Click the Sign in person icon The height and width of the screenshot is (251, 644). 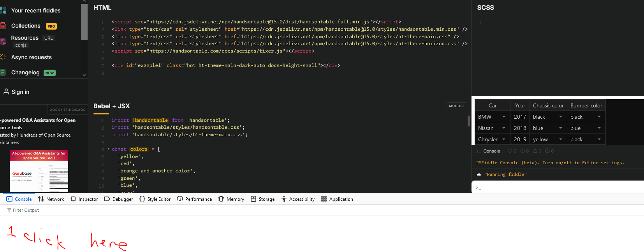pyautogui.click(x=6, y=91)
